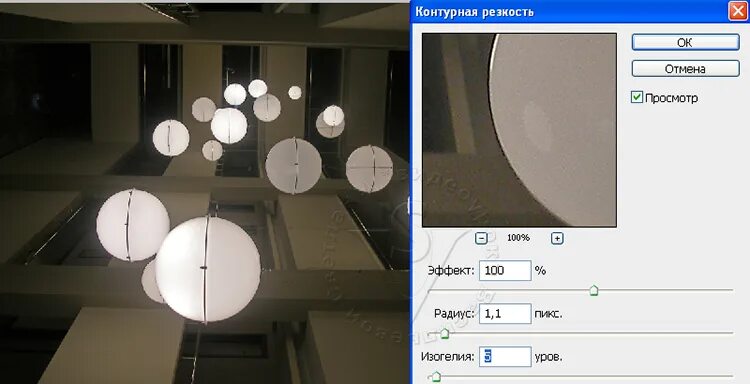Click the 100% zoom level text
750x384 pixels.
[x=518, y=238]
